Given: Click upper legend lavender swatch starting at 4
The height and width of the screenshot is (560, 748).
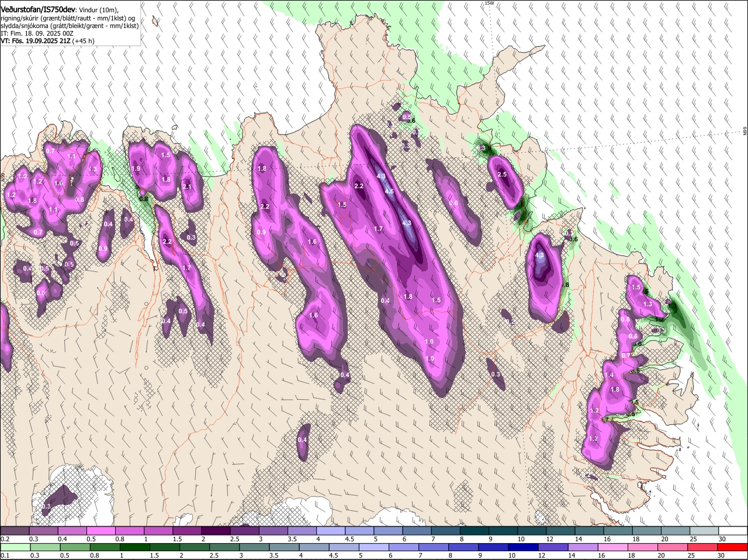Looking at the screenshot, I should tap(331, 531).
